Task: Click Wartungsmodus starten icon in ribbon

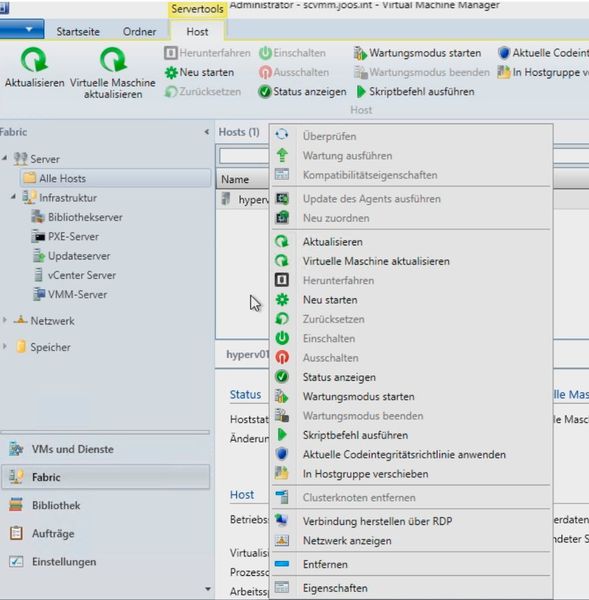Action: [x=360, y=53]
